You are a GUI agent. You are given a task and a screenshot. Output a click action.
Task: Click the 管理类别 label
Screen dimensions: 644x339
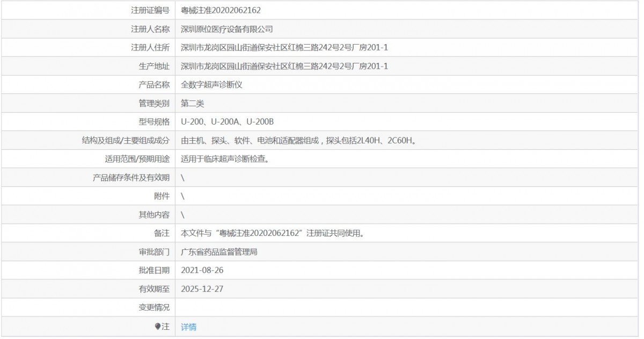tap(154, 103)
